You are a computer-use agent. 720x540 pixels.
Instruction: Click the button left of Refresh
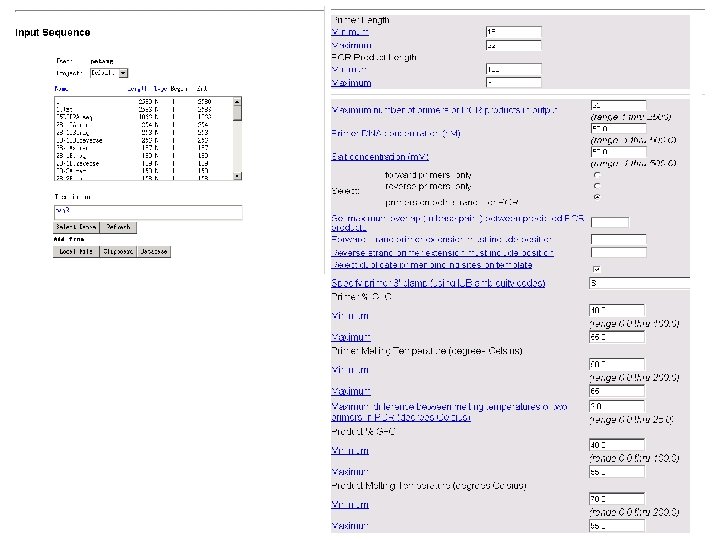pyautogui.click(x=76, y=227)
